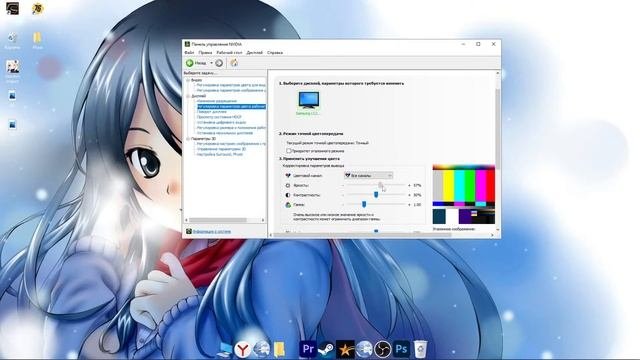Viewport: 640px width, 360px height.
Task: Click the Home icon in NVIDIA toolbar
Action: (x=234, y=63)
